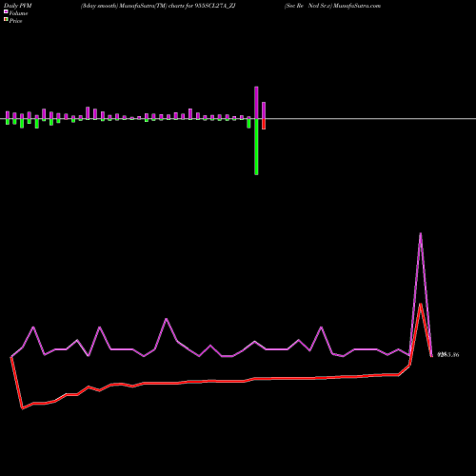Select the Price legend label

pyautogui.click(x=15, y=21)
